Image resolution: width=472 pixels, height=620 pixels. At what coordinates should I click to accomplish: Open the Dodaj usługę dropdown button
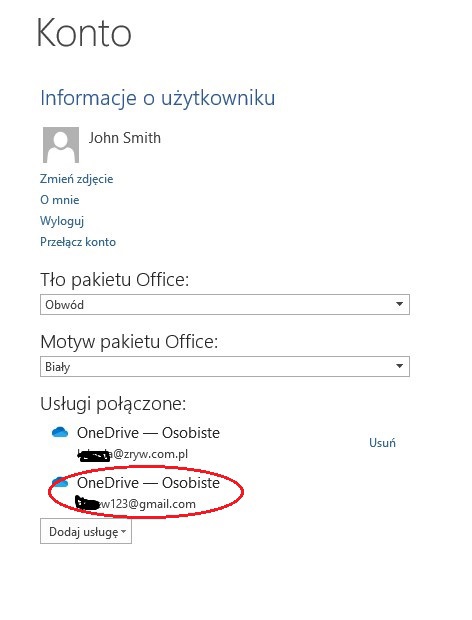coord(86,531)
